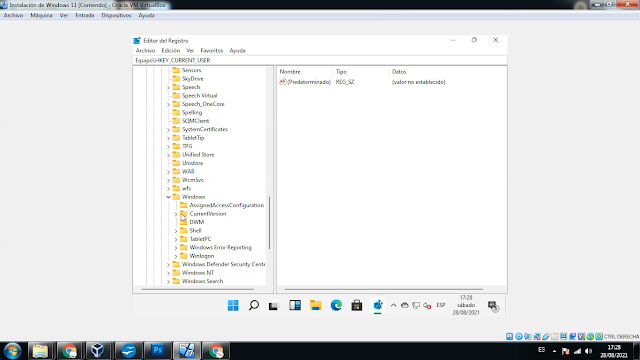640x360 pixels.
Task: Click the (Predeterminado) value icon
Action: point(282,82)
